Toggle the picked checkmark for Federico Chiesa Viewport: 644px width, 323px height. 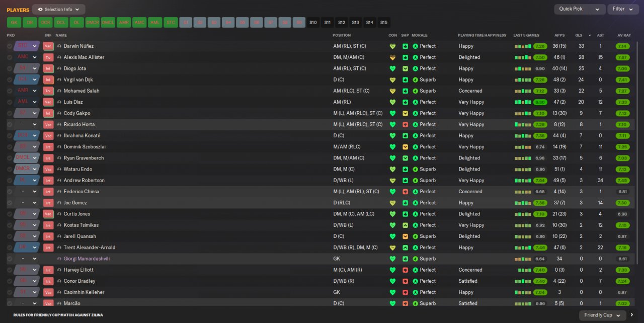click(x=10, y=192)
